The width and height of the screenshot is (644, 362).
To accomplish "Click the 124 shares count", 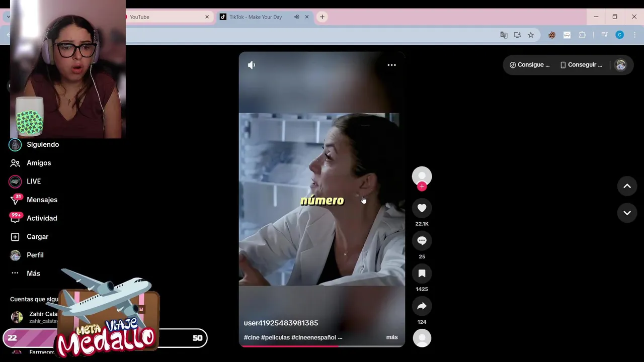I will [x=422, y=322].
